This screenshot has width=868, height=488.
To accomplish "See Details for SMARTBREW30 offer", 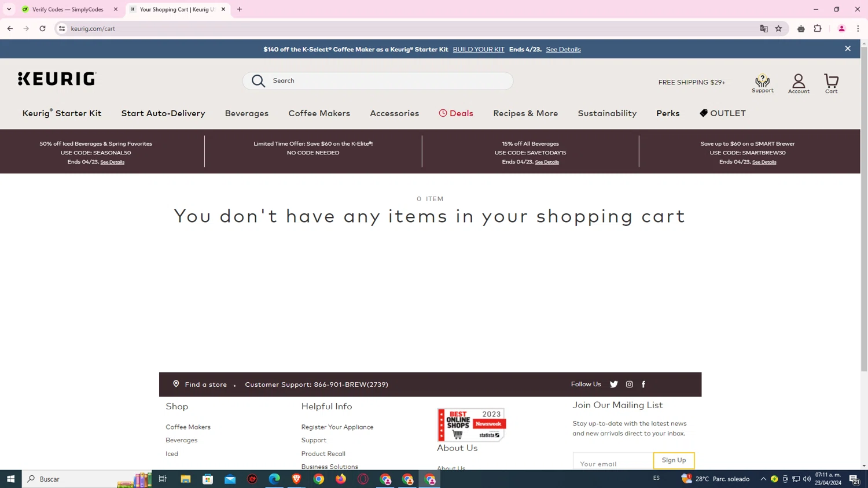I will (764, 162).
